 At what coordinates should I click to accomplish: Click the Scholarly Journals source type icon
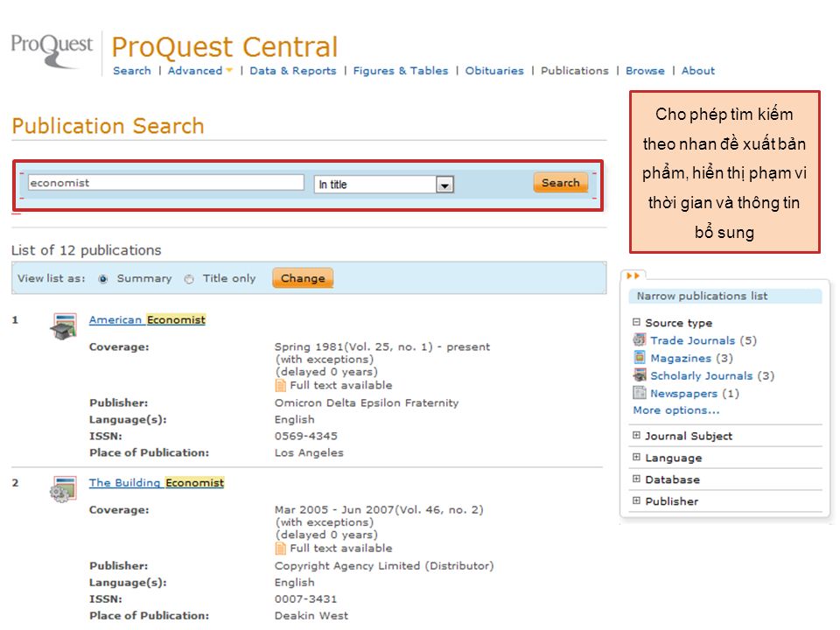(x=639, y=375)
